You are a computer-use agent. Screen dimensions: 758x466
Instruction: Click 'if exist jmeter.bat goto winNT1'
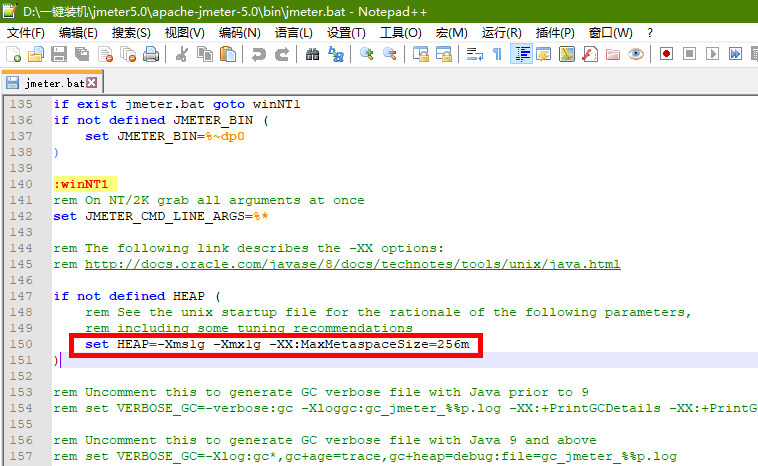[x=176, y=104]
